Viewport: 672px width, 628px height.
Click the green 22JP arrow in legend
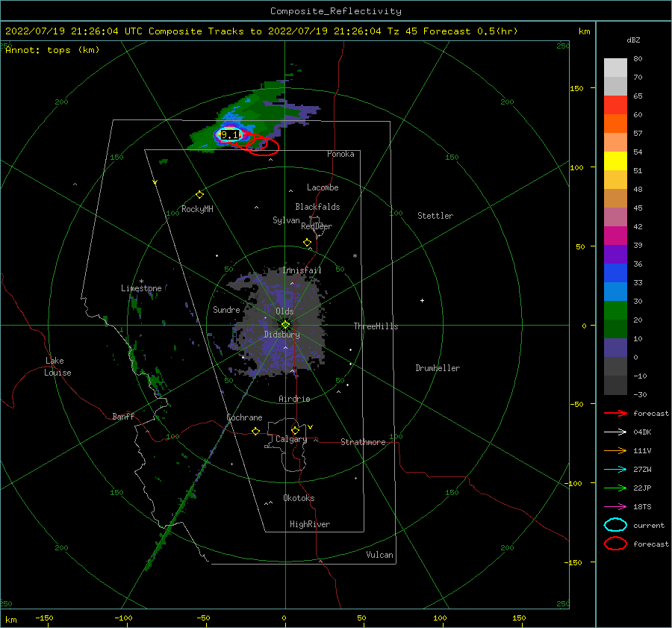click(615, 488)
